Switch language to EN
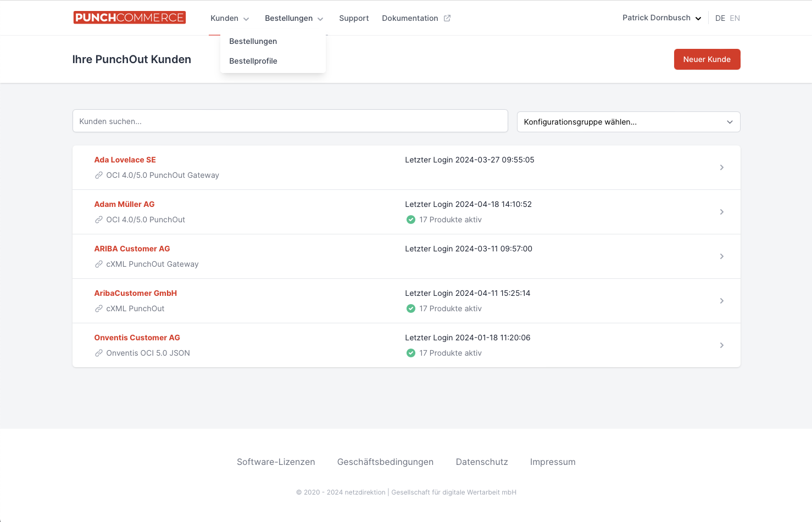The image size is (812, 522). click(735, 18)
